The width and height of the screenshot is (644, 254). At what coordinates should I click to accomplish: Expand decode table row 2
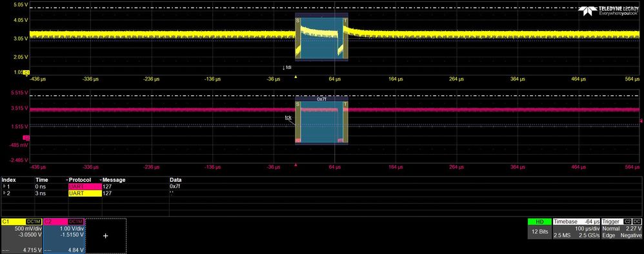tap(5, 193)
